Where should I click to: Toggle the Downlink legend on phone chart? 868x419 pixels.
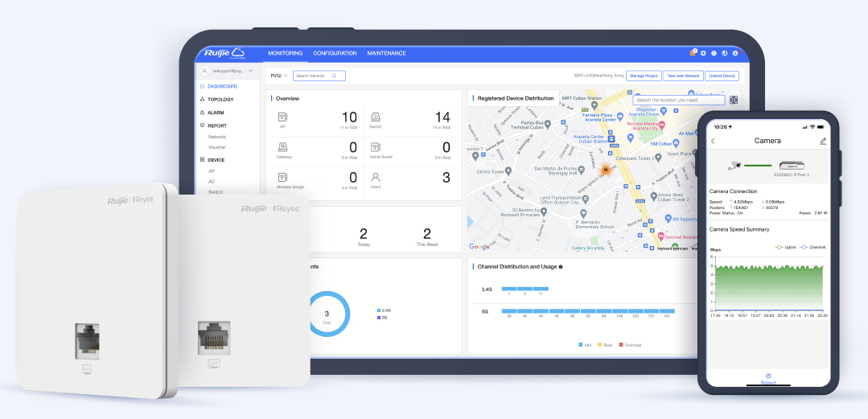coord(812,248)
